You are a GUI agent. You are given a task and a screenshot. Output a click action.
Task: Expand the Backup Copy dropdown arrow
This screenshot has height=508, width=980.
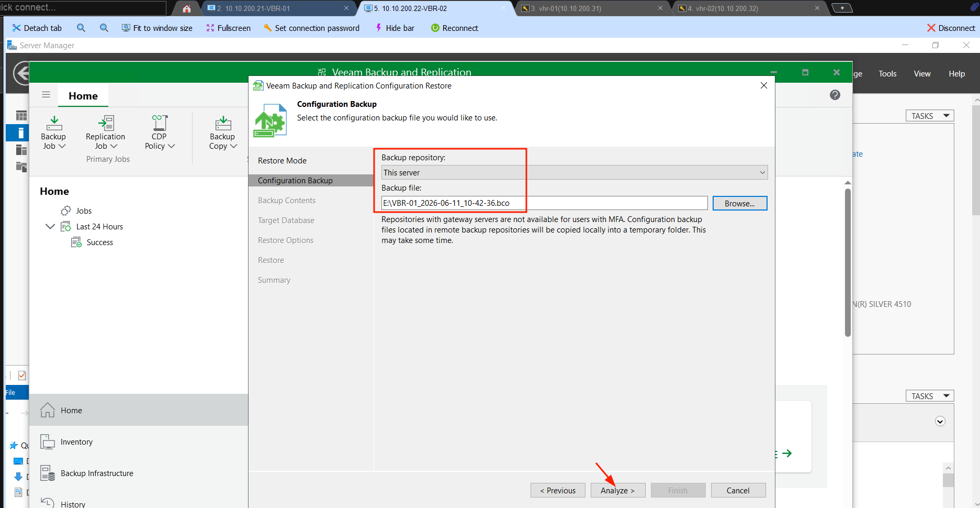coord(233,146)
